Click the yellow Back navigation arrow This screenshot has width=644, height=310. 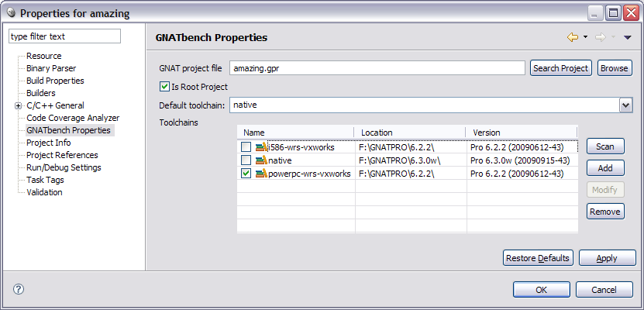point(572,37)
